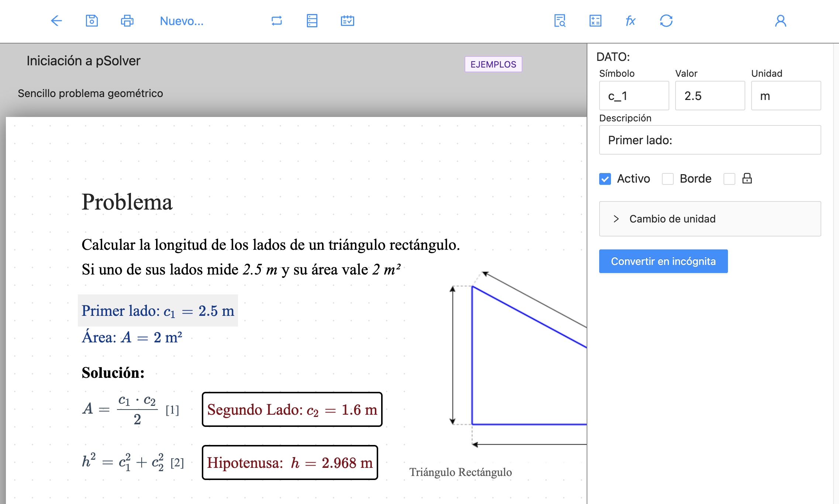The height and width of the screenshot is (504, 839).
Task: Open the Nuevo... menu
Action: click(x=182, y=21)
